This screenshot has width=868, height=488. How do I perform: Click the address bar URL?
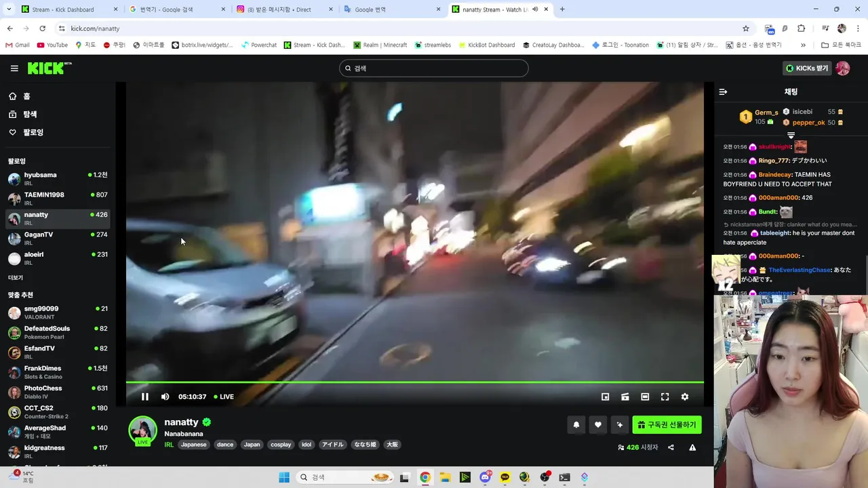(x=95, y=28)
